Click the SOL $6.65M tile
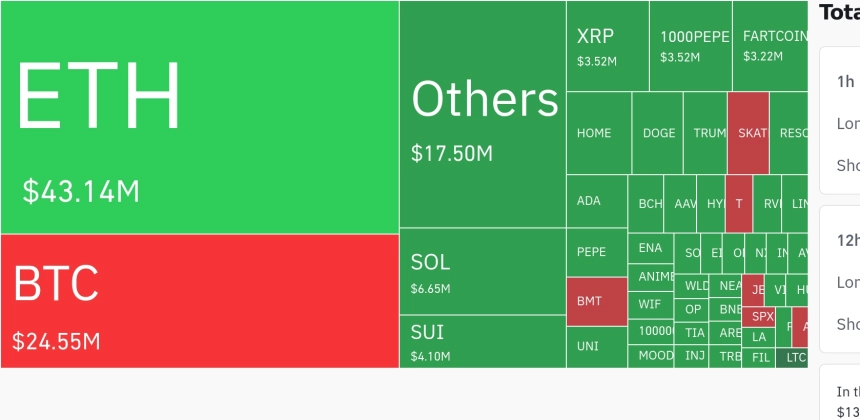The image size is (860, 420). point(483,271)
